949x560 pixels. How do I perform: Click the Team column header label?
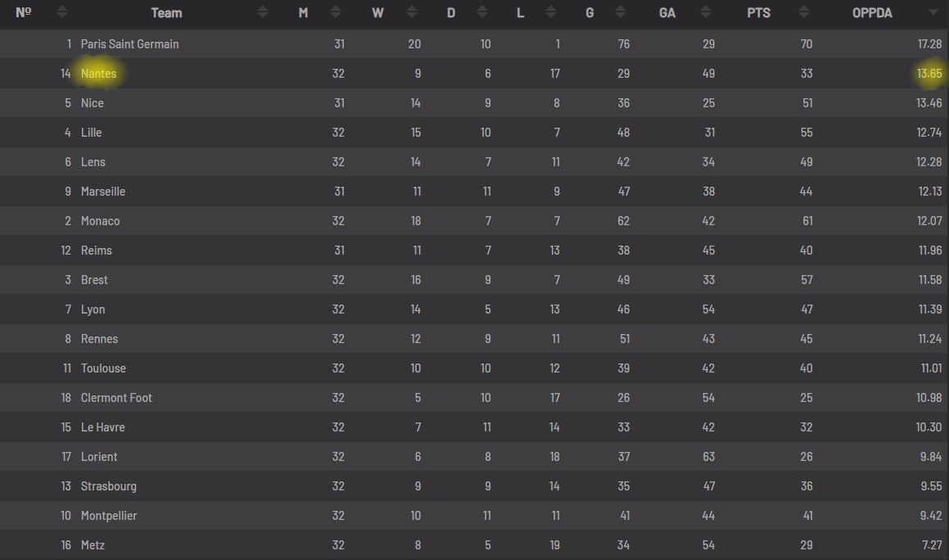(166, 13)
